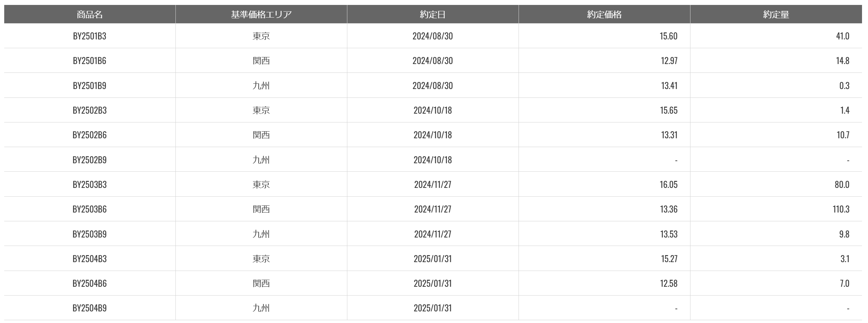Click 関西 area in BY2504B6 row
This screenshot has width=868, height=323.
[261, 283]
